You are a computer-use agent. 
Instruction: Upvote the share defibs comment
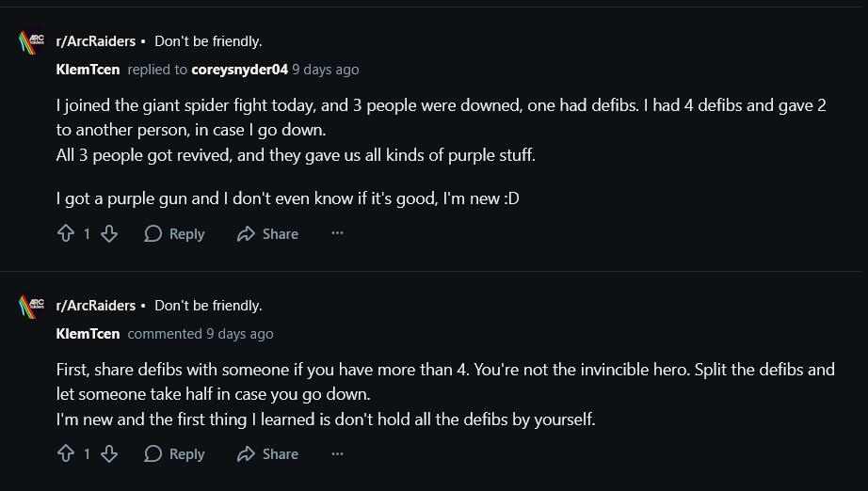pyautogui.click(x=66, y=454)
